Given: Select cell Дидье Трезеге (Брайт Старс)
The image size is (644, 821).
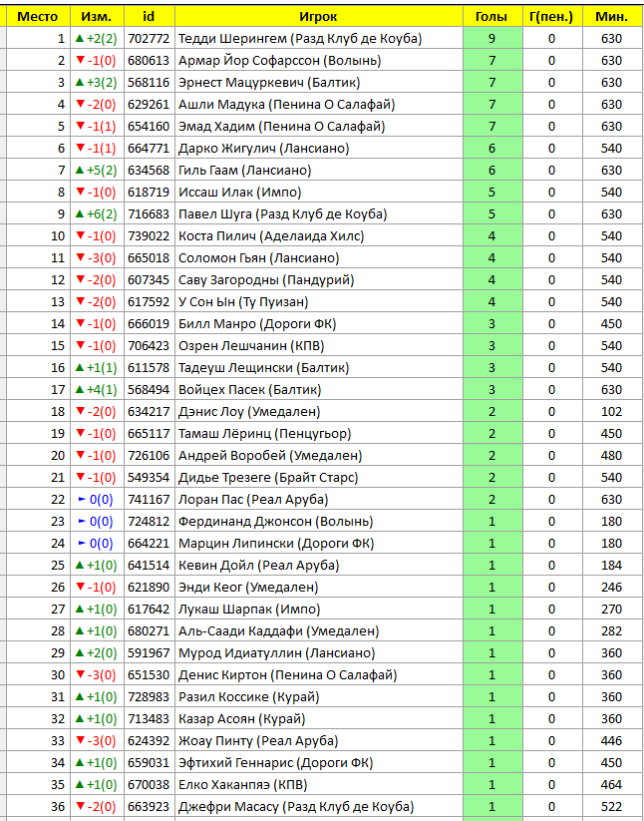Looking at the screenshot, I should coord(319,478).
